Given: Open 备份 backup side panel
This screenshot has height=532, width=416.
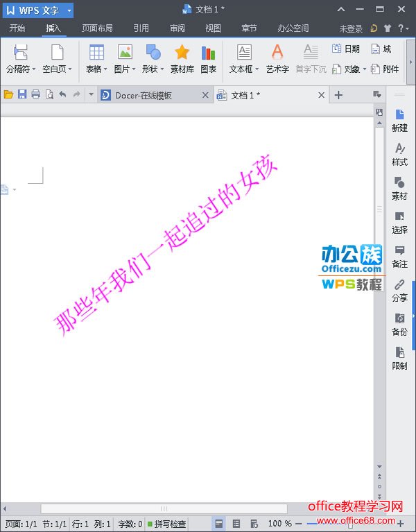Looking at the screenshot, I should [x=399, y=325].
